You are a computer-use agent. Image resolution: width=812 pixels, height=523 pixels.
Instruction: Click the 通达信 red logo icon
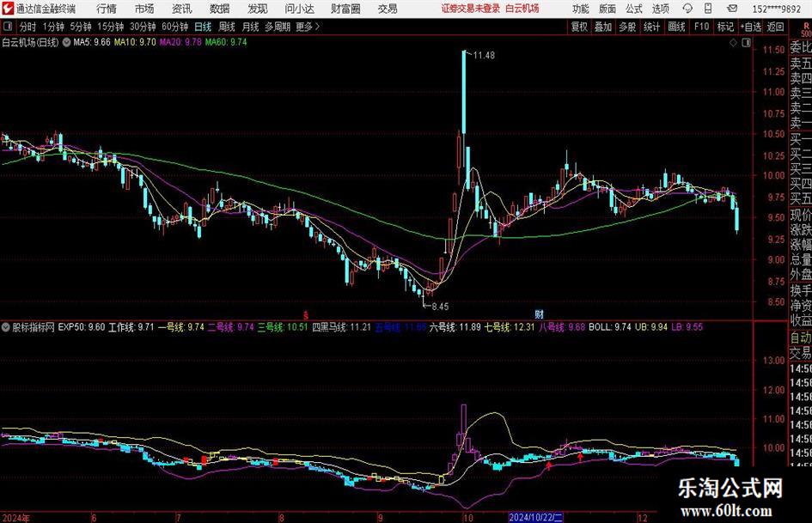(x=8, y=9)
